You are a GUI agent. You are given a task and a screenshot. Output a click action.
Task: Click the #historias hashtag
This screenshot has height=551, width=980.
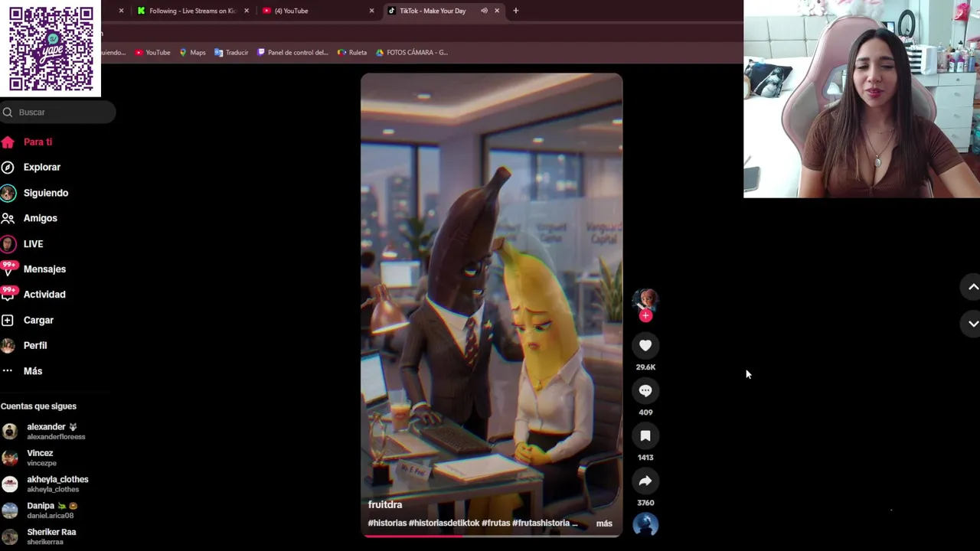click(387, 523)
